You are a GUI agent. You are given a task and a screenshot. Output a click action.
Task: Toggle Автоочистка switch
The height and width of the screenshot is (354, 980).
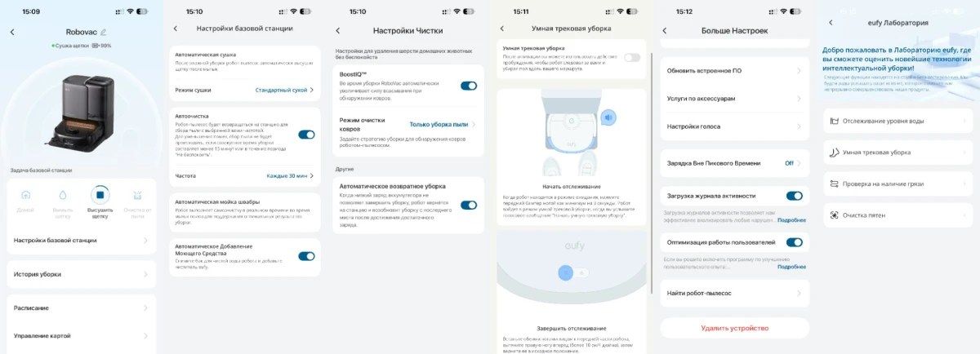[x=306, y=135]
